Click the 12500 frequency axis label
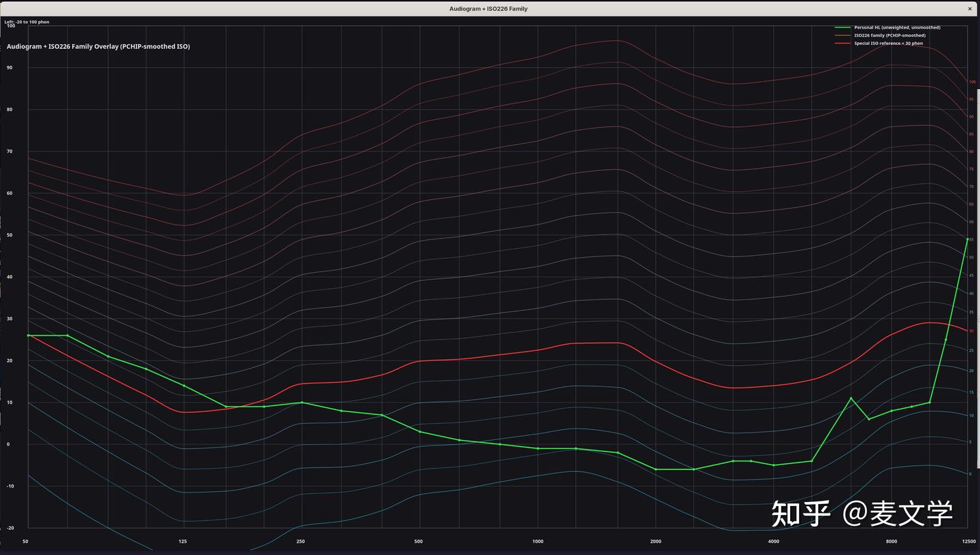The height and width of the screenshot is (555, 980). (968, 541)
